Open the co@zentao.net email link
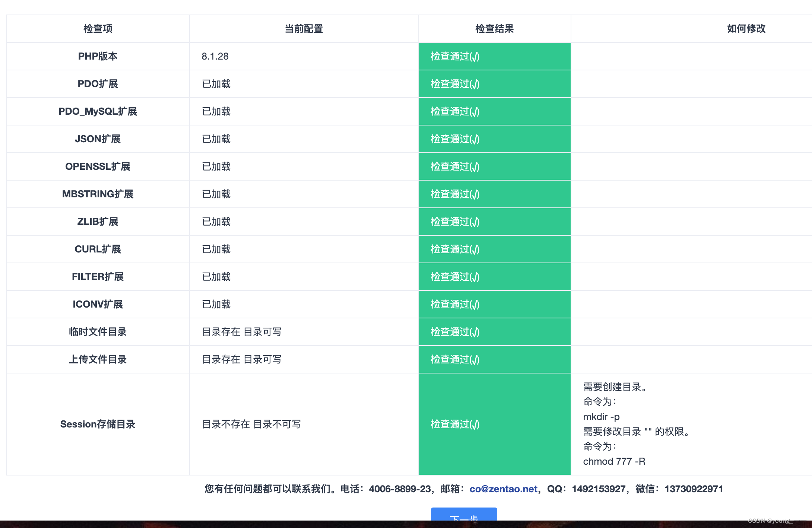Image resolution: width=812 pixels, height=528 pixels. point(503,489)
